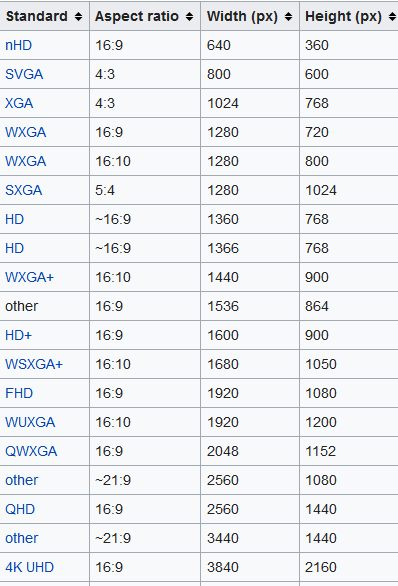This screenshot has width=398, height=586.
Task: Open the SVGA link
Action: point(24,74)
